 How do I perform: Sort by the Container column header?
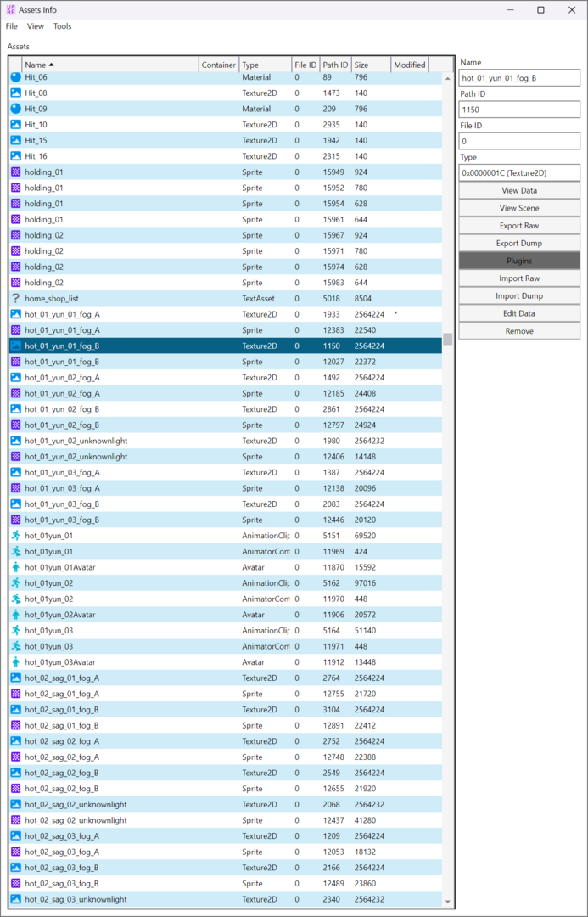point(219,65)
